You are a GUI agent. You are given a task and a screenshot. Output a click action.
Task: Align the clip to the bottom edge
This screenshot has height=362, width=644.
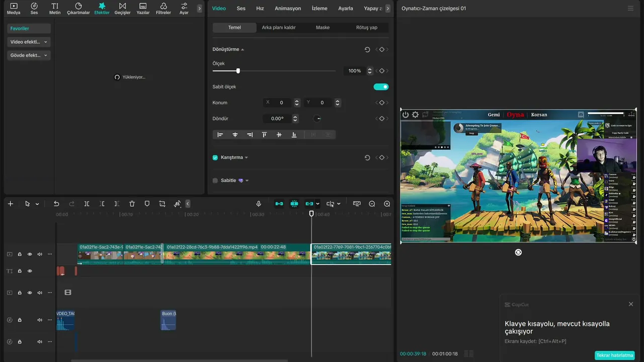pos(294,135)
